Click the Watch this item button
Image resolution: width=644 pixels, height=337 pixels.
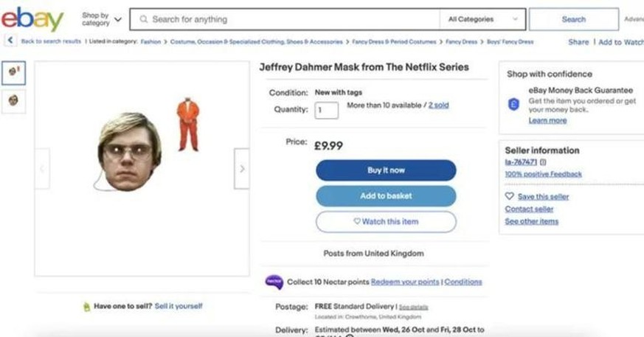(x=386, y=221)
